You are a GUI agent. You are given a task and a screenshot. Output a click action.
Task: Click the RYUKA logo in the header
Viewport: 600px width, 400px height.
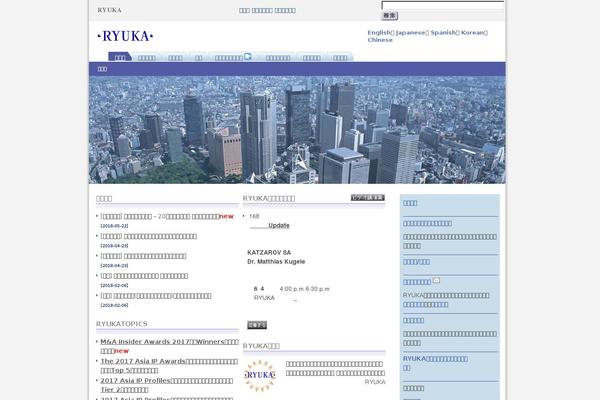[x=125, y=36]
